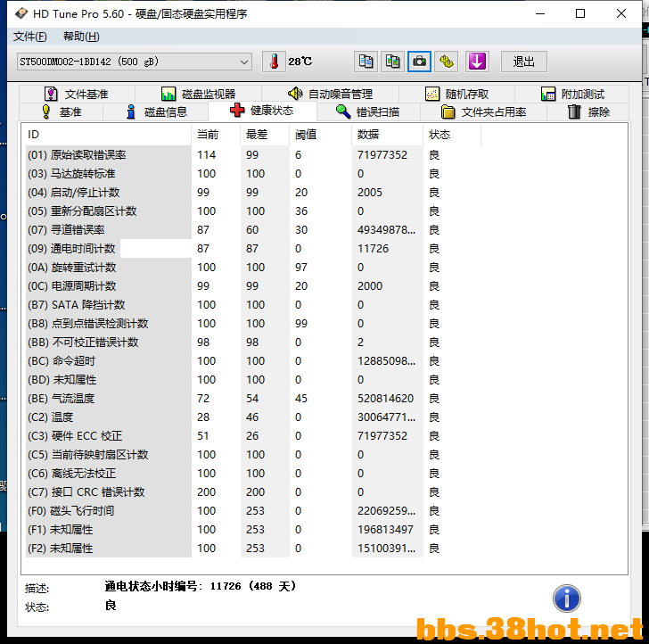Click the data value 11726 in table

(x=373, y=249)
